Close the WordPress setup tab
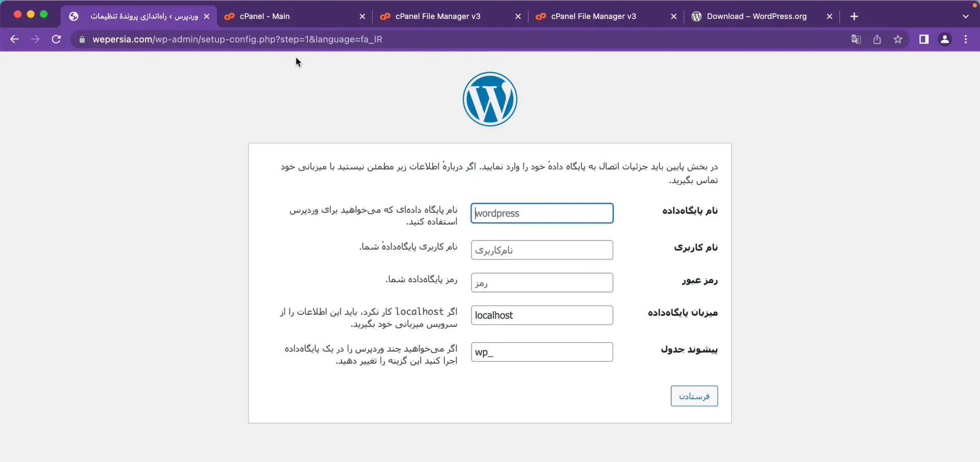This screenshot has width=980, height=462. pyautogui.click(x=207, y=16)
